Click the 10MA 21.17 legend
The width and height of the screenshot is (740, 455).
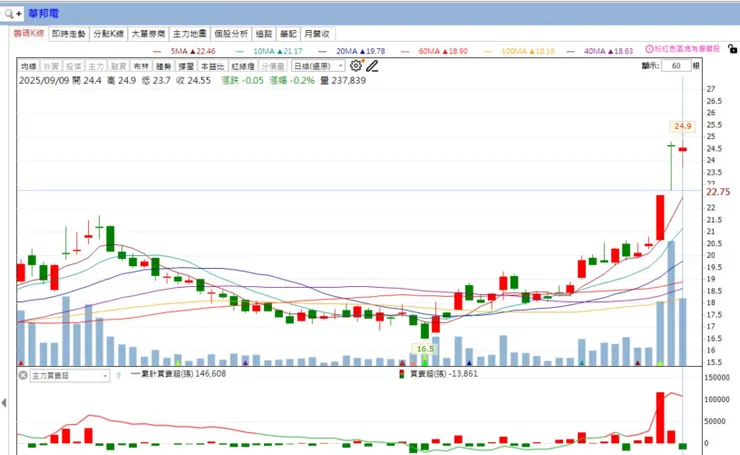click(x=269, y=51)
